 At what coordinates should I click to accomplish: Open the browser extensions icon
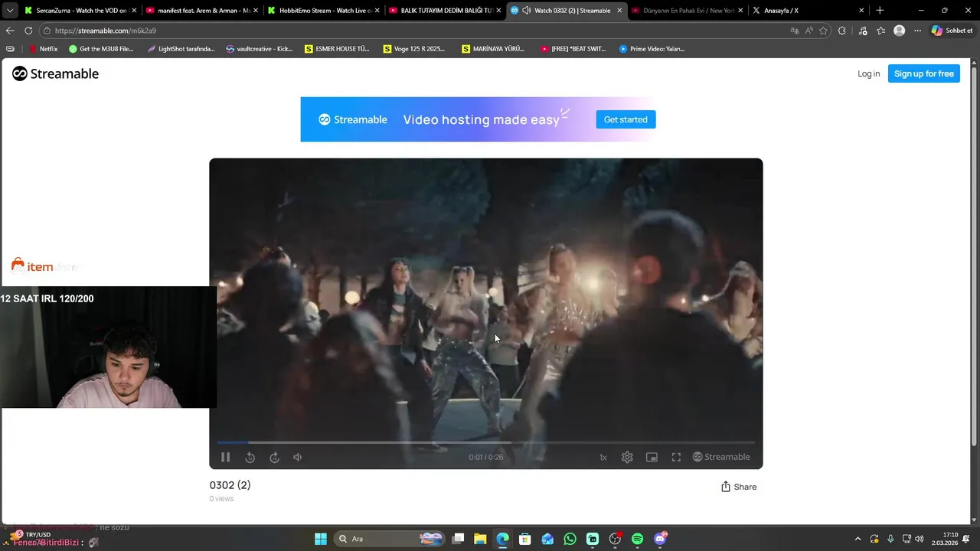point(842,31)
